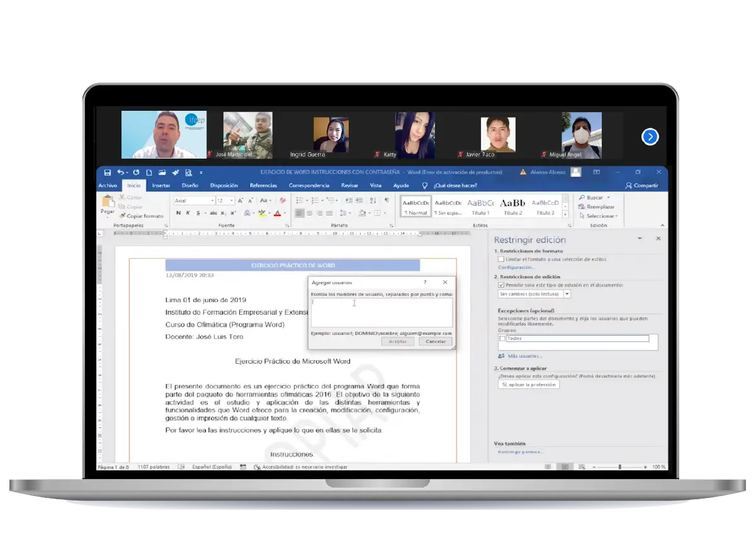Screen dimensions: 756x542
Task: Apply underline with the S button
Action: (198, 213)
